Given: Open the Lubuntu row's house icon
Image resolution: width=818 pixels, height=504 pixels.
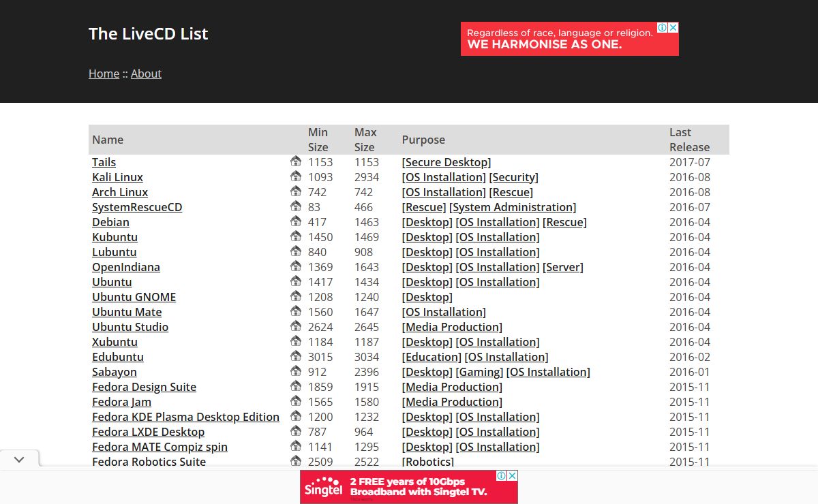Looking at the screenshot, I should 296,251.
